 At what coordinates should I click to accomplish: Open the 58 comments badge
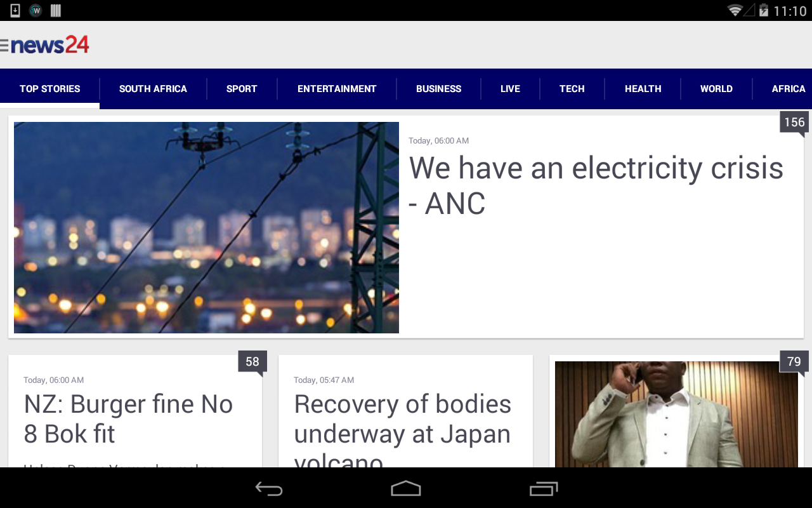[252, 362]
